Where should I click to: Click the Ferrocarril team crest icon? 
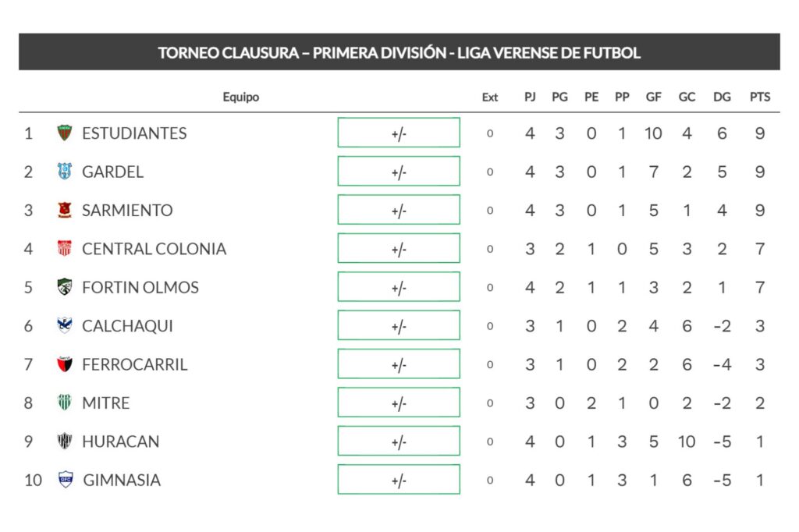coord(65,364)
